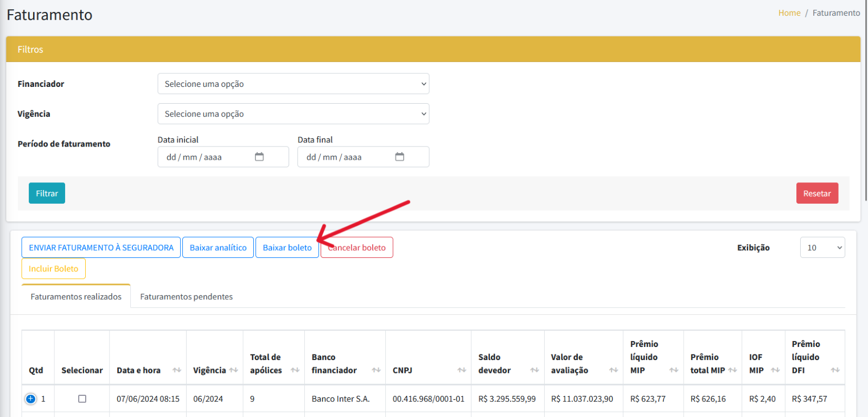This screenshot has height=417, width=868.
Task: Sort by Prêmio líquido MIP column
Action: click(x=674, y=370)
